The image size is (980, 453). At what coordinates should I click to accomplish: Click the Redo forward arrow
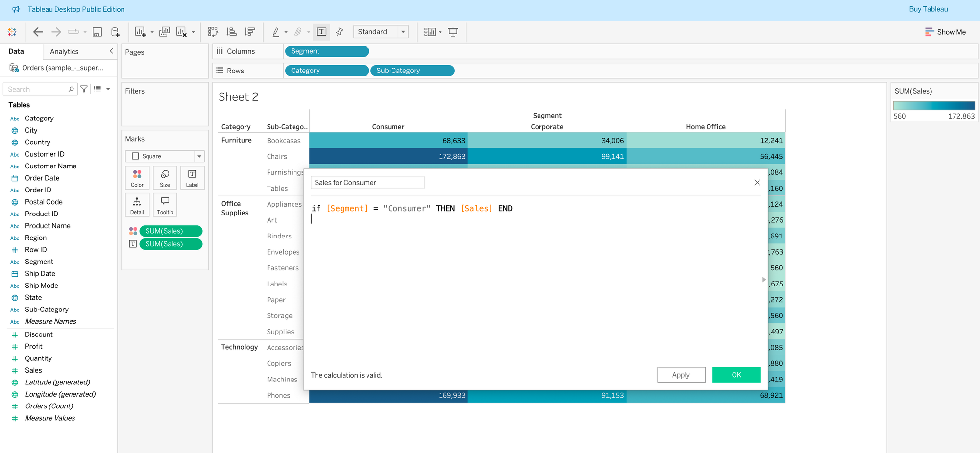56,32
